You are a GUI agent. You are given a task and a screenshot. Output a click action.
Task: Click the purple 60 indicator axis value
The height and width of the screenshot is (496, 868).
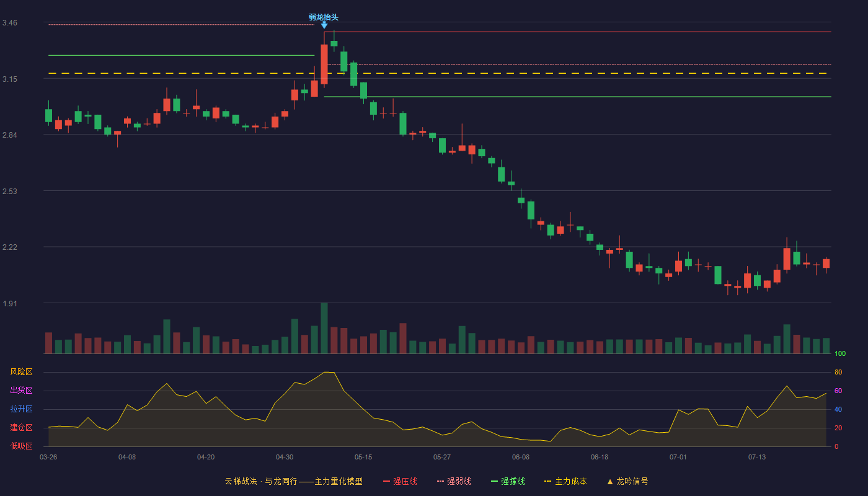[838, 391]
